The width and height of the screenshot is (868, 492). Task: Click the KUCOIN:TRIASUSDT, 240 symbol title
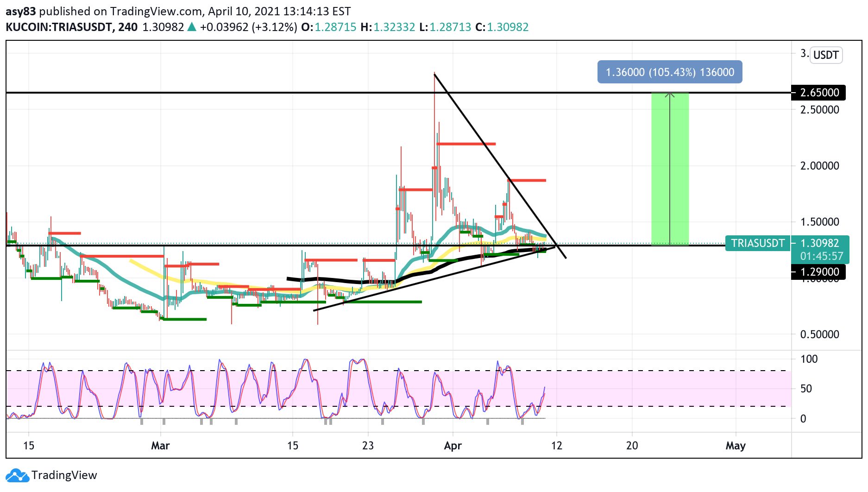tap(72, 27)
